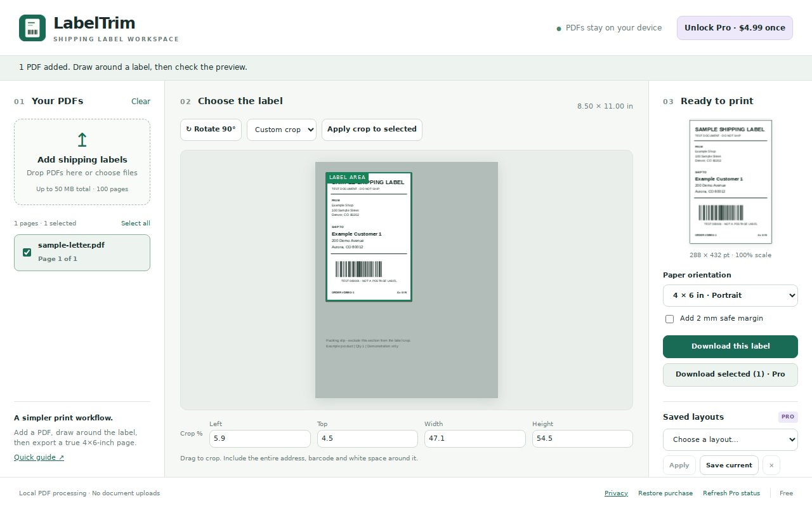Click the 'Page 1 of 1' text
The width and height of the screenshot is (812, 508).
pos(58,259)
